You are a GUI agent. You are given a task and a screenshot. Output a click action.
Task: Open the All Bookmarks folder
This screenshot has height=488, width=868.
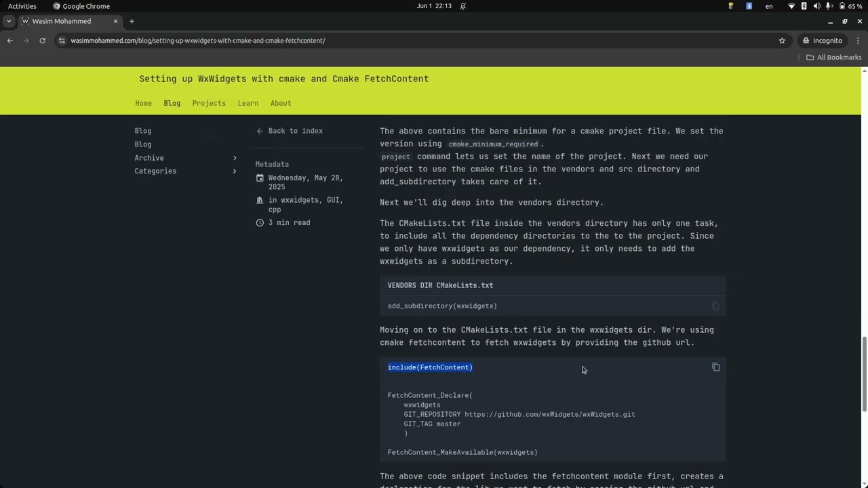click(833, 58)
